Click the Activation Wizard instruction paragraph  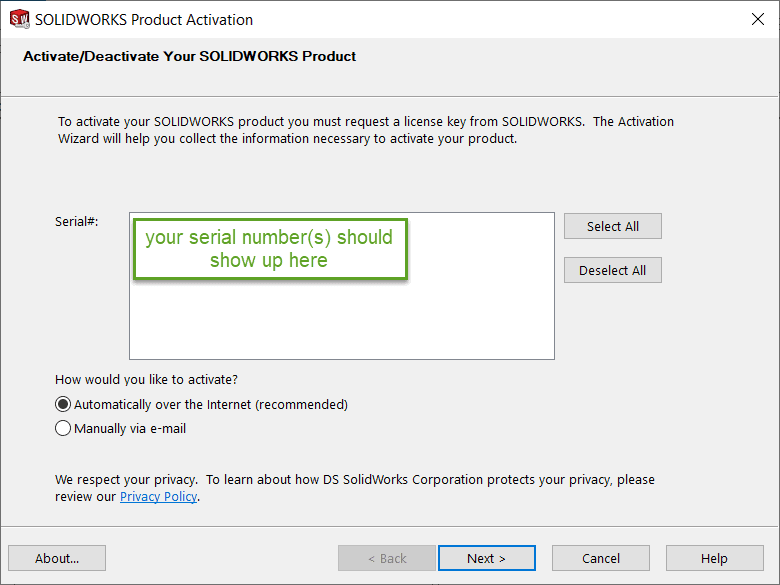365,130
